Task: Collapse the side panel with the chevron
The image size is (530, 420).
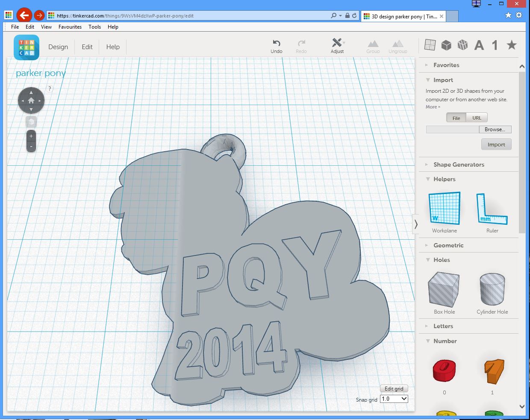Action: pos(415,224)
